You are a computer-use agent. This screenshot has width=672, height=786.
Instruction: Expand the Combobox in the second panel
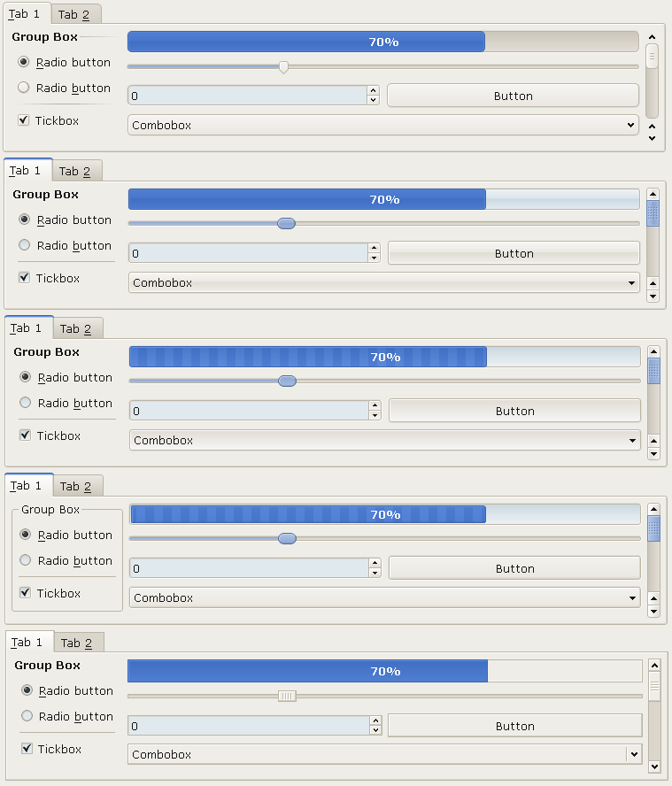[x=384, y=282]
